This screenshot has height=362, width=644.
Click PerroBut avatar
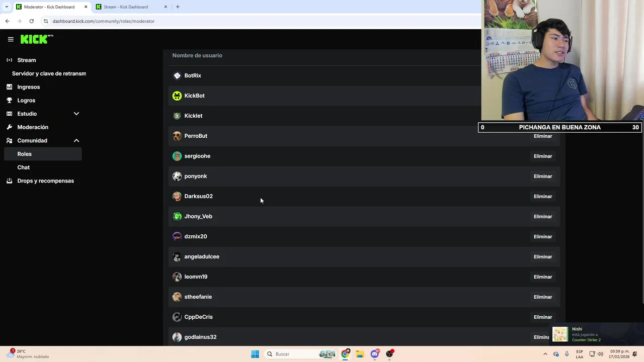click(x=177, y=136)
